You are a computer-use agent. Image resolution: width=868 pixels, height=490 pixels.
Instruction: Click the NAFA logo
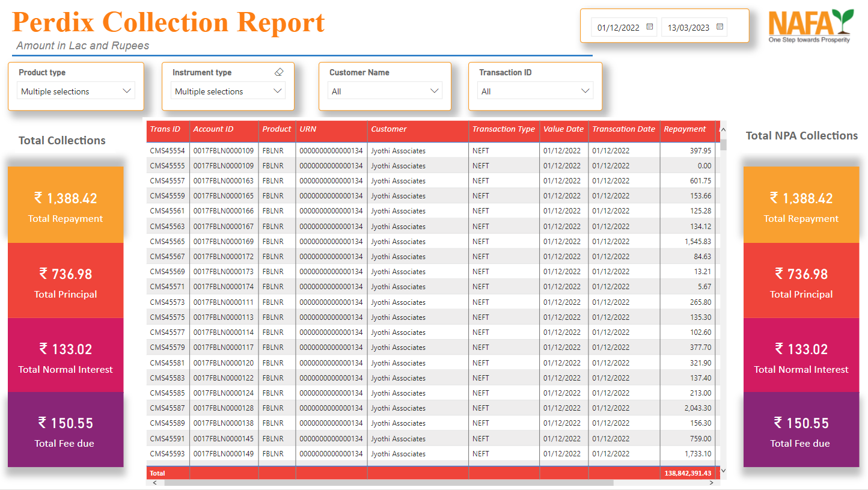[x=811, y=25]
